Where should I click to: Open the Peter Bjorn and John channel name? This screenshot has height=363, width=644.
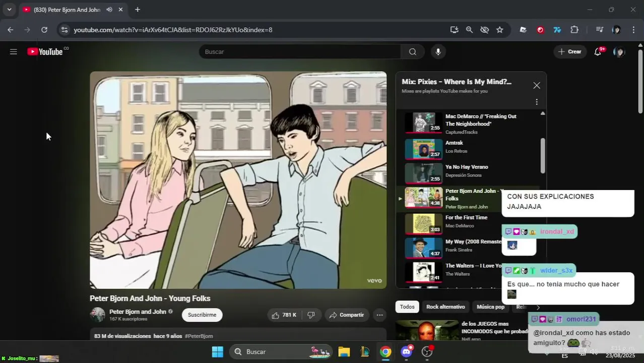[138, 312]
